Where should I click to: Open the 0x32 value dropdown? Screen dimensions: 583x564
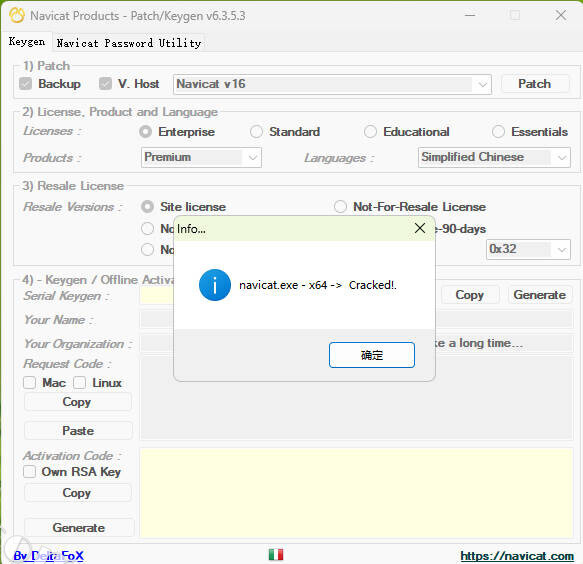tap(528, 249)
